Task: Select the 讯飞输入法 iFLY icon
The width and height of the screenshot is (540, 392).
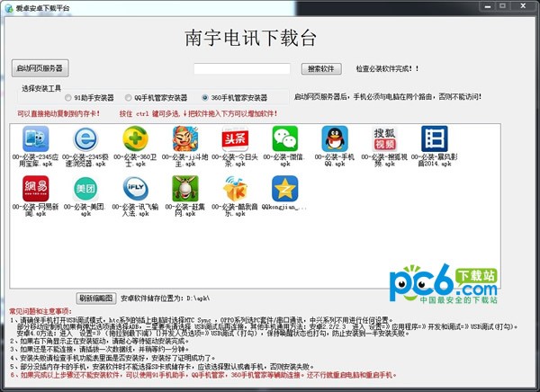Action: pos(135,189)
